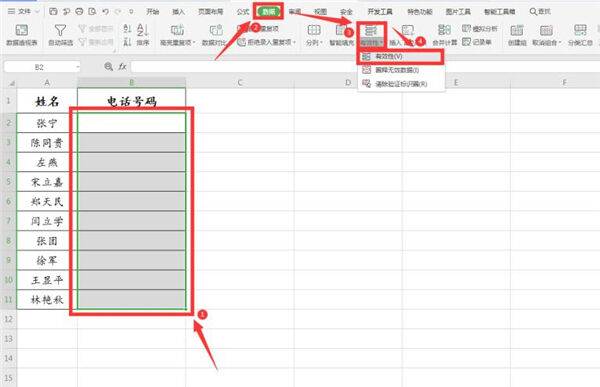Choose 清除验证标识圈(R) menu entry

point(401,84)
